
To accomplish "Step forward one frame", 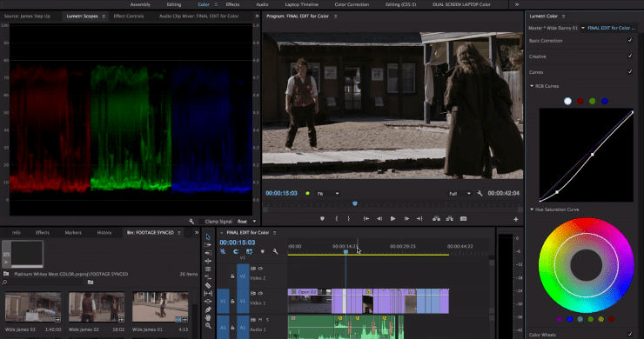I will coord(406,219).
